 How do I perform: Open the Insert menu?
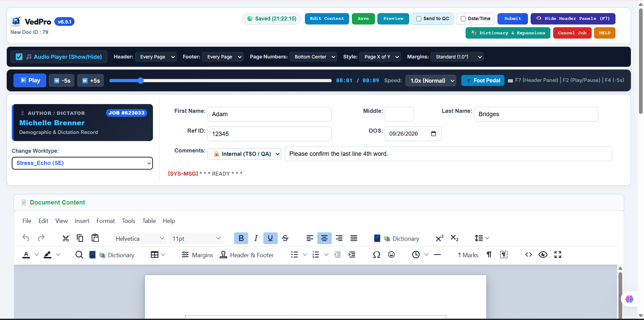(82, 221)
